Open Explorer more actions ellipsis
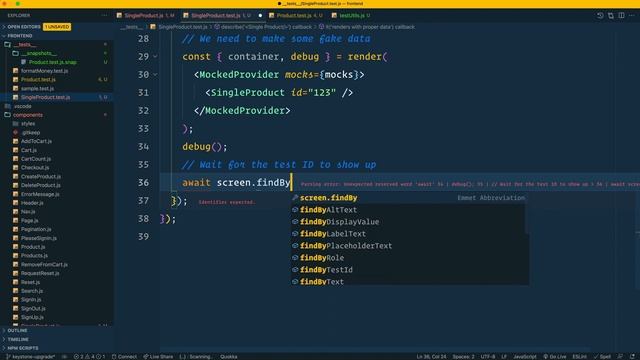The width and height of the screenshot is (640, 360). [x=104, y=16]
